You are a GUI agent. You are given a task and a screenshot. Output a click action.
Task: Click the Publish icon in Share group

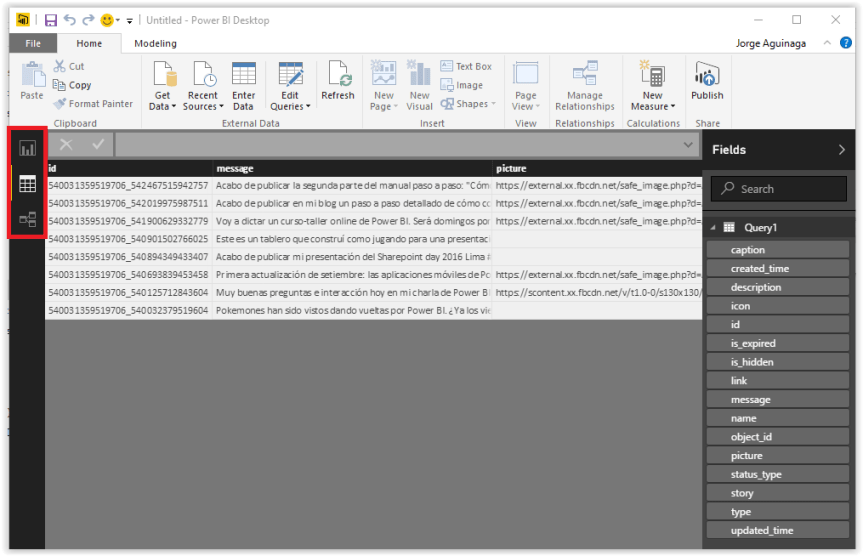(x=707, y=81)
